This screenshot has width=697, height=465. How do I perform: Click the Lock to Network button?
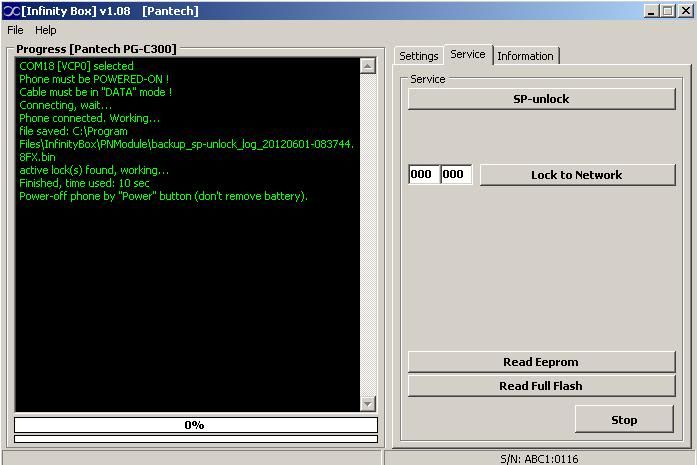577,175
